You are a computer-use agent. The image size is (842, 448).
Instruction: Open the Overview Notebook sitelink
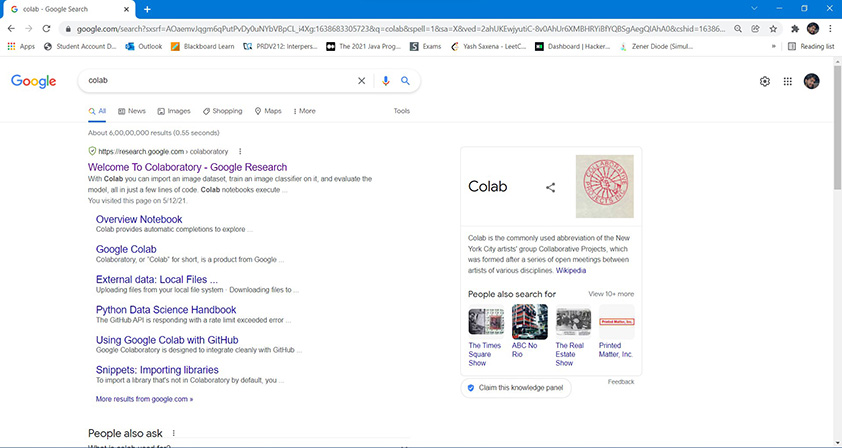(x=139, y=219)
